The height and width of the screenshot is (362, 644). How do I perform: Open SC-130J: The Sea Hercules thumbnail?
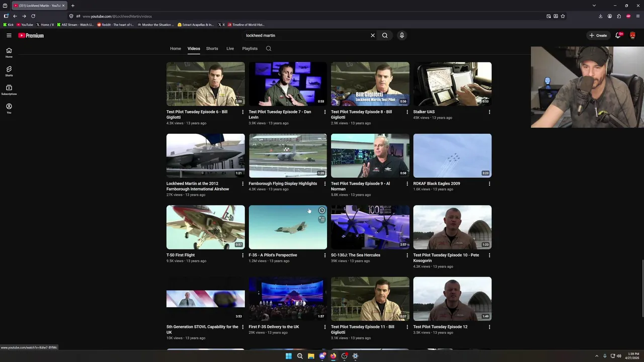coord(370,227)
